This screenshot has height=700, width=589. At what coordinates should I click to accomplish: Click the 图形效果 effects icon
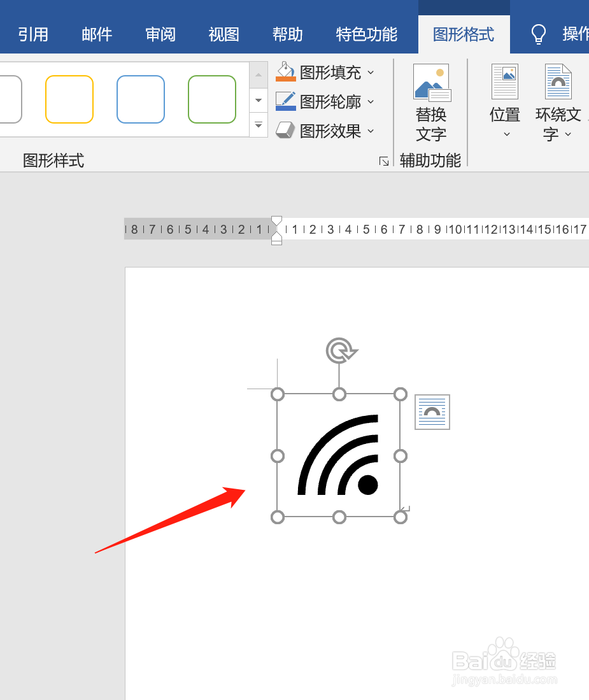click(286, 130)
